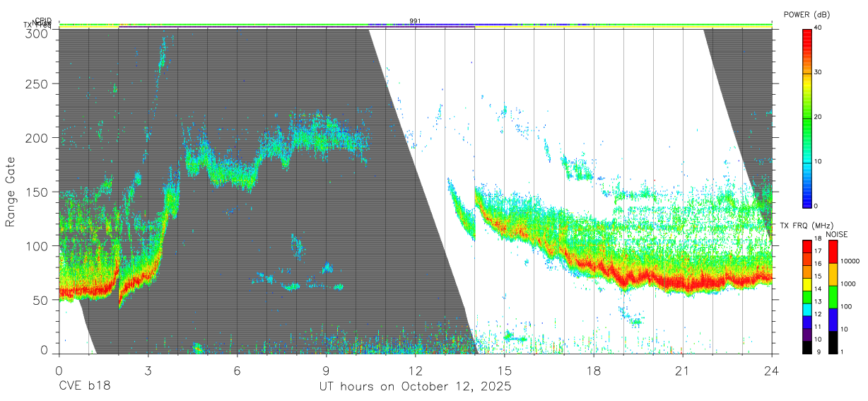Click the Range Gate tick label 150
Screen dimensions: 868x401
(37, 192)
